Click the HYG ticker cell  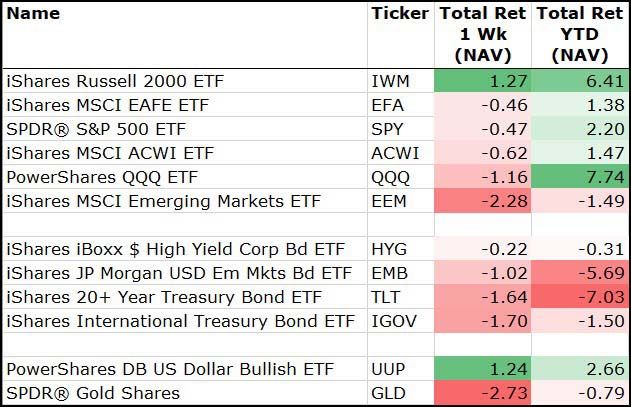[388, 249]
